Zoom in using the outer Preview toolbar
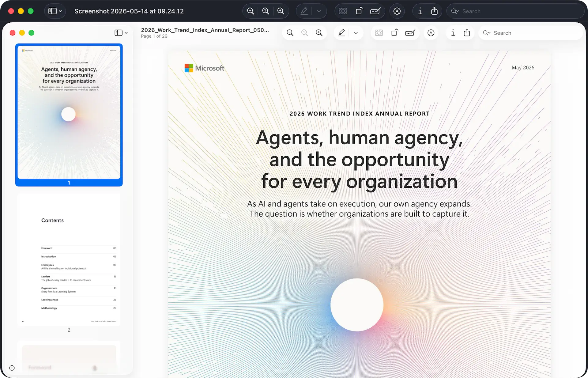Image resolution: width=588 pixels, height=378 pixels. [x=281, y=11]
